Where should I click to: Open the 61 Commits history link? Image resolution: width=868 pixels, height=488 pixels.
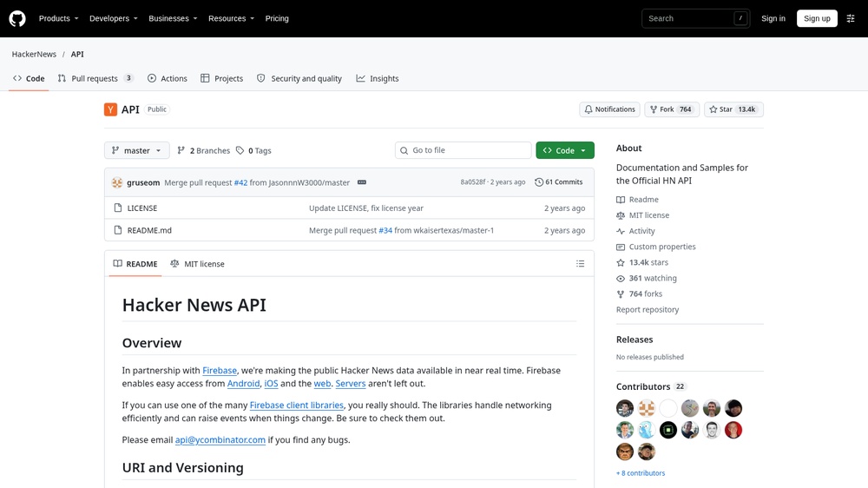click(x=558, y=182)
